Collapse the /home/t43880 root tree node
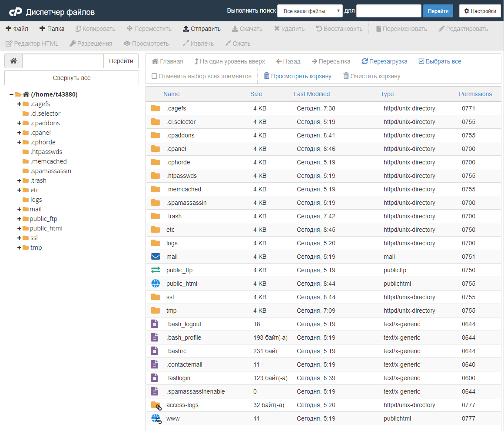 pyautogui.click(x=11, y=94)
